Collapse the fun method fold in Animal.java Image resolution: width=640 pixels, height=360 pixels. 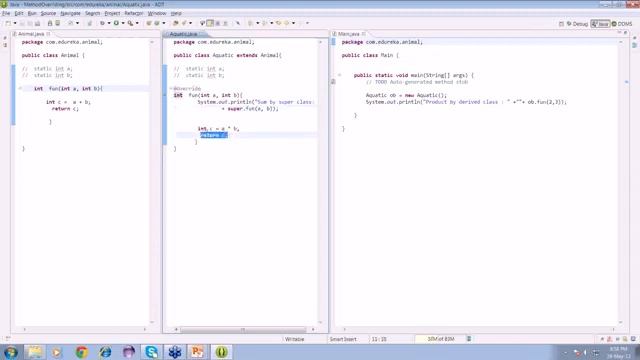coord(20,88)
